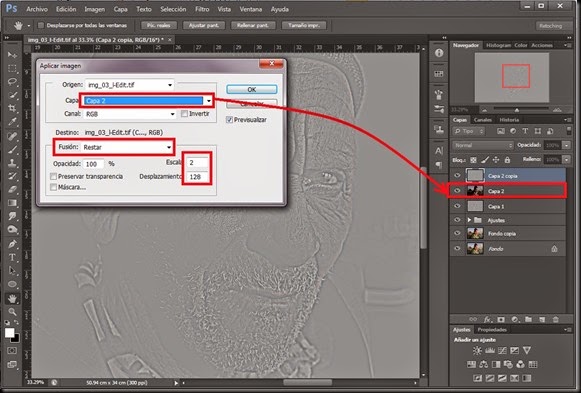Create a new group folder icon
This screenshot has height=393, width=581.
(528, 319)
